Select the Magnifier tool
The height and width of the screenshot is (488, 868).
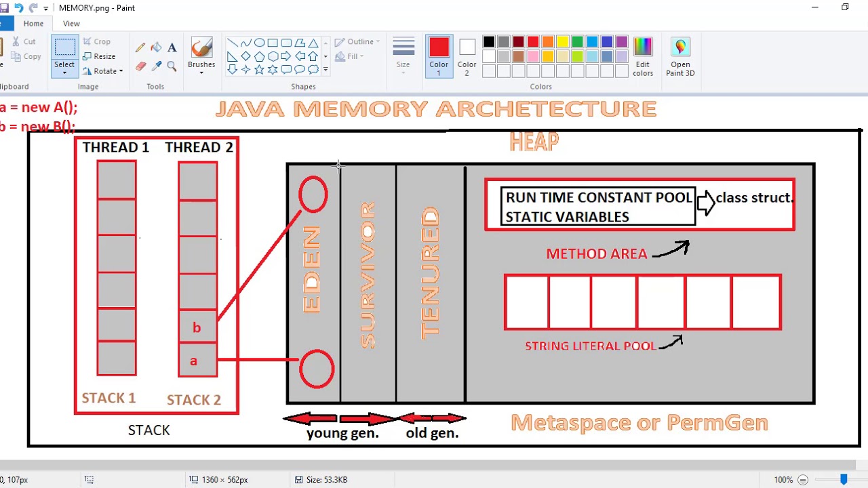click(x=172, y=66)
